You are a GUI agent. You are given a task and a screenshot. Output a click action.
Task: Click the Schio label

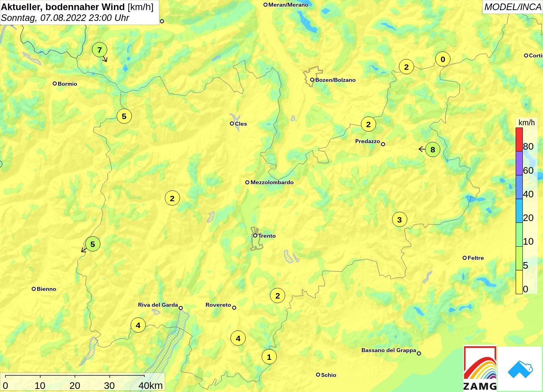click(329, 375)
